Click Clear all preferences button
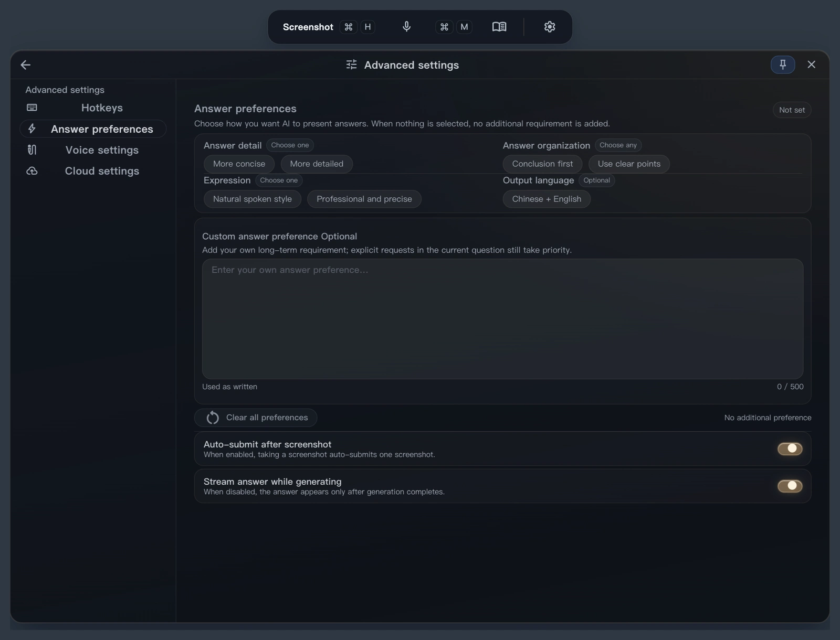This screenshot has height=640, width=840. [256, 418]
